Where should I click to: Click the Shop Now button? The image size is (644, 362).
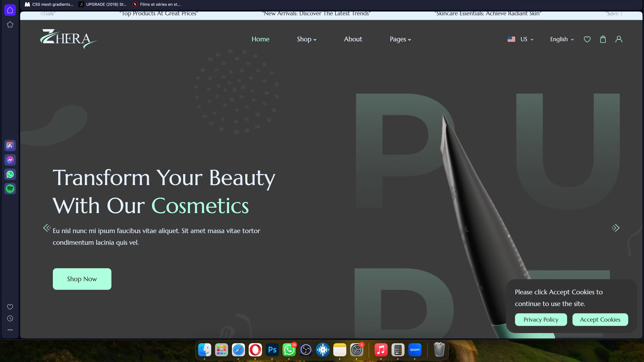82,279
